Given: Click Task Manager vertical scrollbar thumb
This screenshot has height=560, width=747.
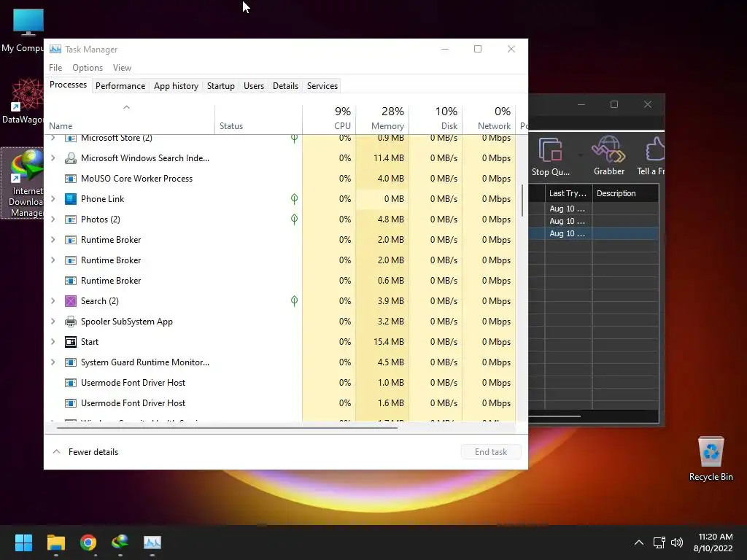Looking at the screenshot, I should click(x=522, y=201).
